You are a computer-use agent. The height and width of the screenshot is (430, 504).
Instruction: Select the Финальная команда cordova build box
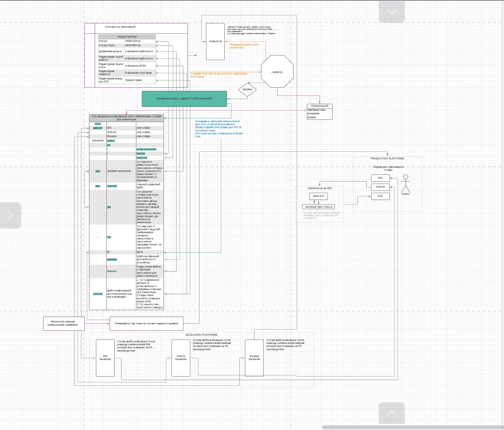pyautogui.click(x=64, y=324)
